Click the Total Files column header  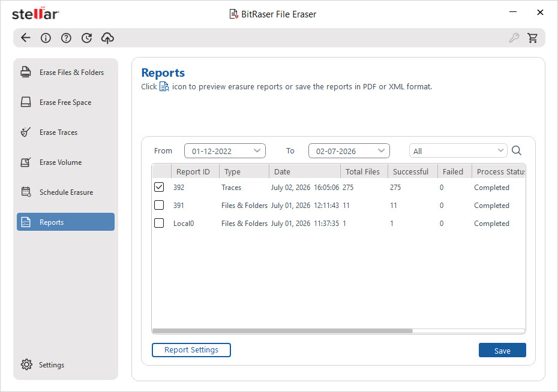[x=364, y=171]
